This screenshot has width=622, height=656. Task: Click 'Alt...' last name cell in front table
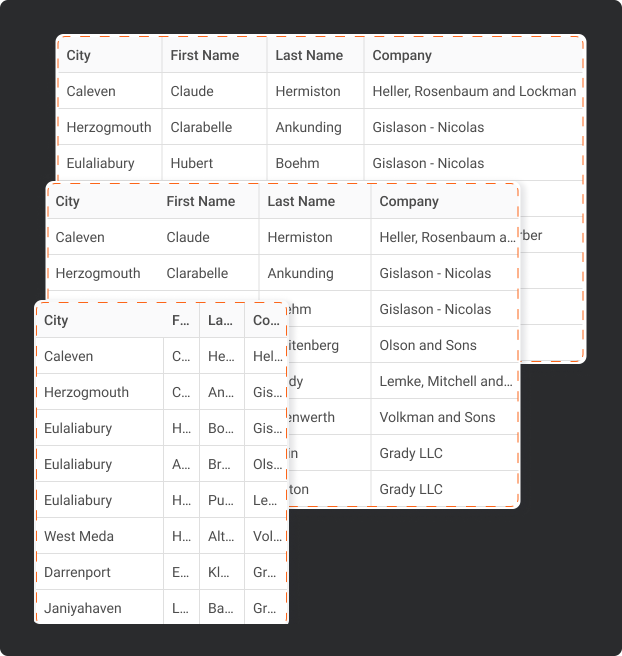click(x=221, y=536)
